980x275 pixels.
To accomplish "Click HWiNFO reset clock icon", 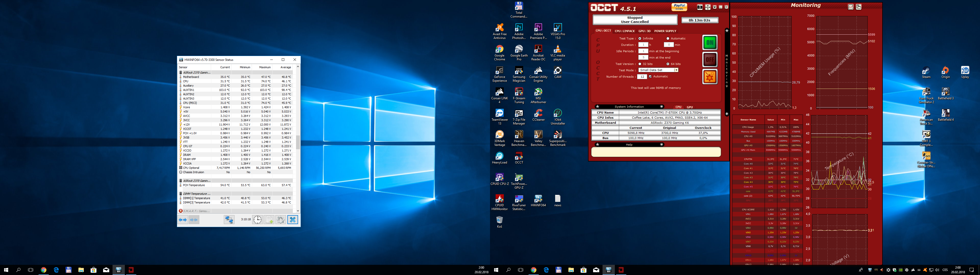I will [258, 219].
